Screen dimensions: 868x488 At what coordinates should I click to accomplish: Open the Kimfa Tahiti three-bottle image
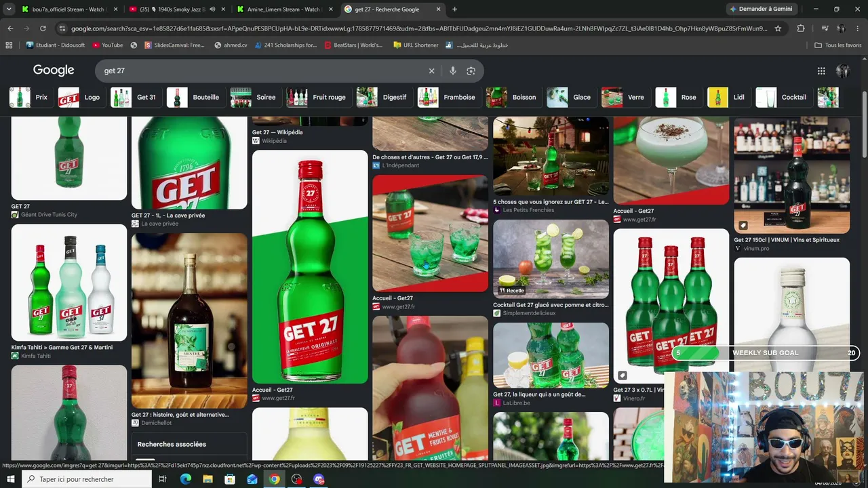(69, 283)
